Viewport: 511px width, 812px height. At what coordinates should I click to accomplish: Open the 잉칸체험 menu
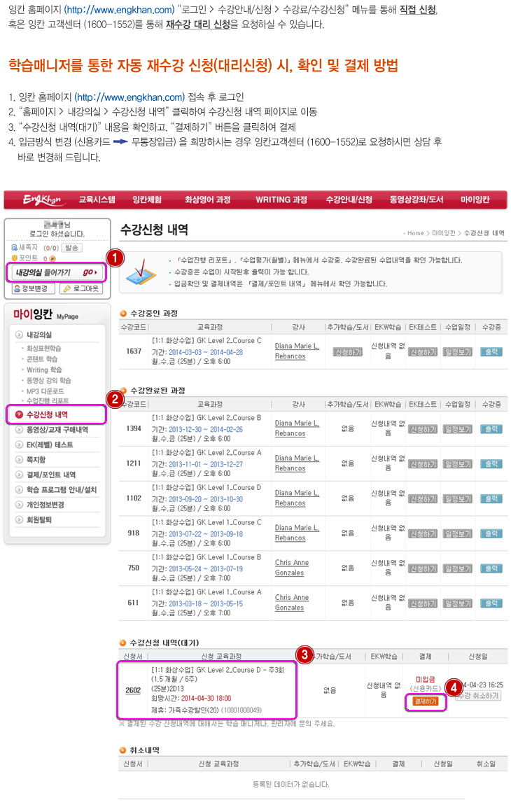point(147,200)
